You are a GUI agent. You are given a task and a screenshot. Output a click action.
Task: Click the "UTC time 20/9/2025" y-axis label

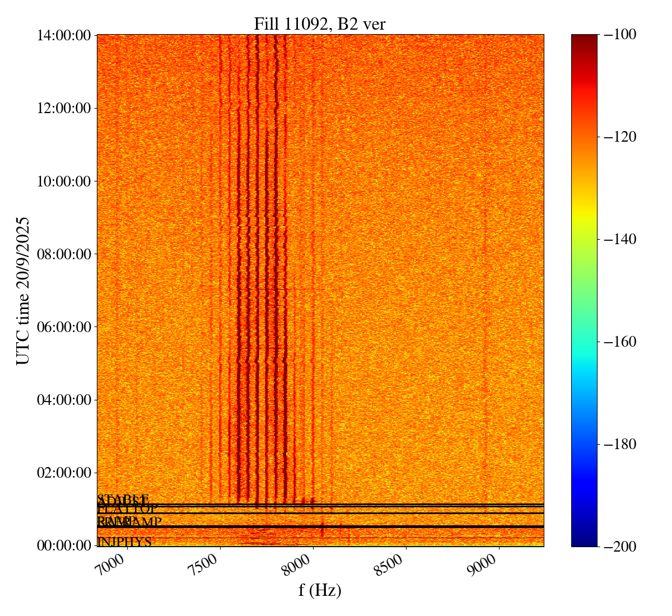[23, 290]
